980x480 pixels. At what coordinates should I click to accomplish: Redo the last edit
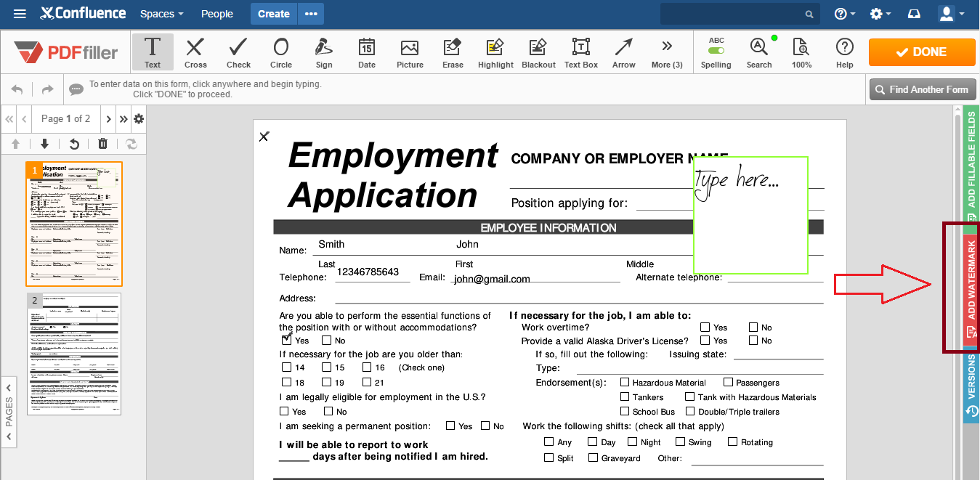coord(47,89)
